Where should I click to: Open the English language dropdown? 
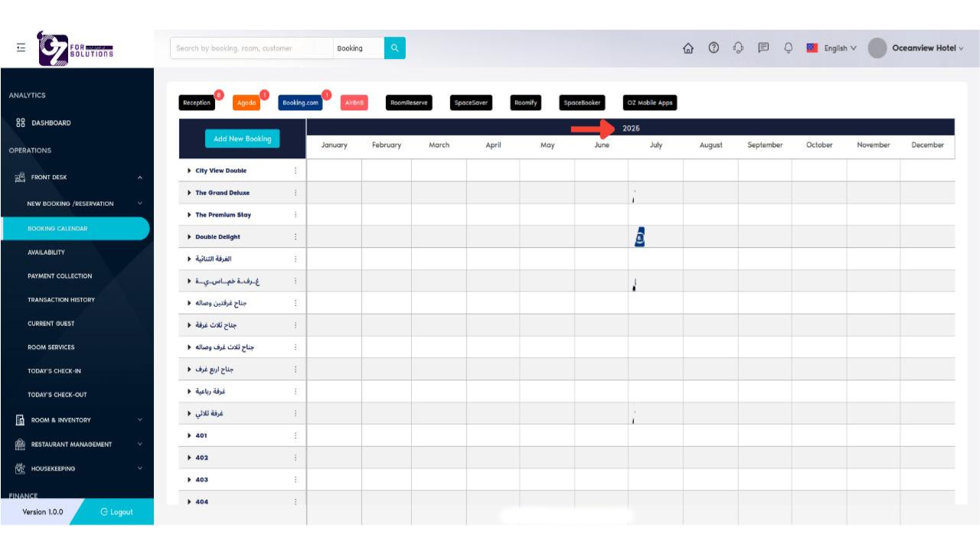tap(832, 48)
